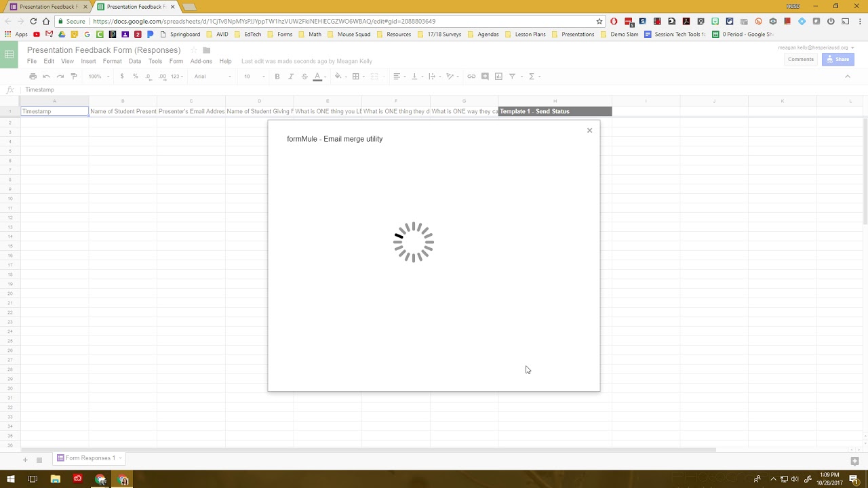Click the document title Presentation Feedback Form (Responses)
868x488 pixels.
click(x=104, y=50)
